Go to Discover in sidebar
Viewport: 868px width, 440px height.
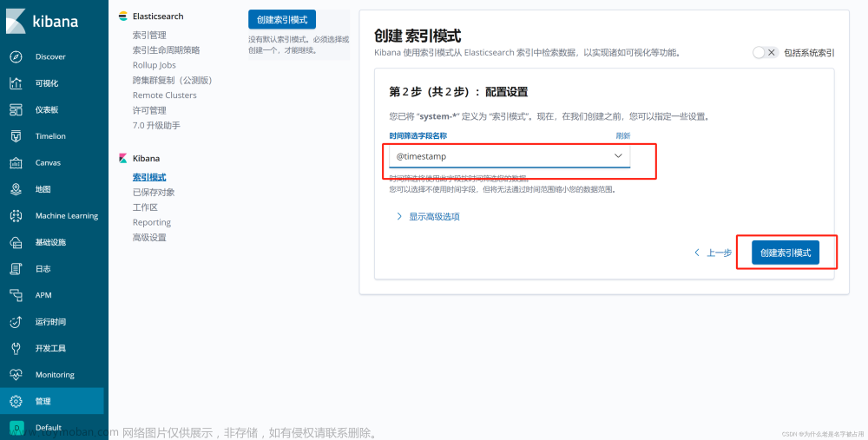[50, 56]
